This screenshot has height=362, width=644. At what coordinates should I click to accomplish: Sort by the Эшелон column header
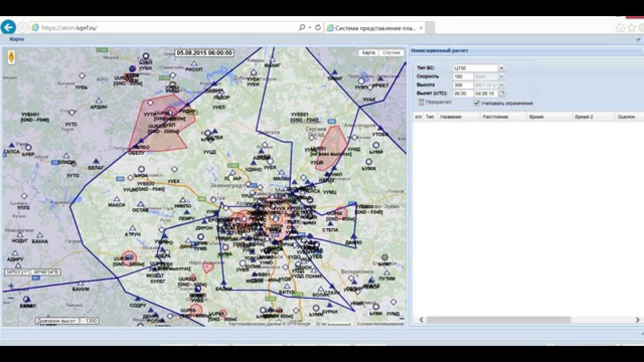click(629, 117)
